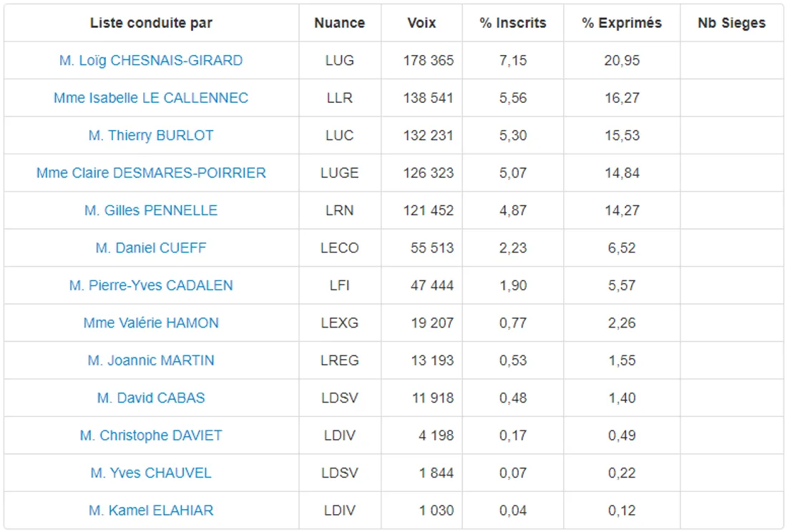The width and height of the screenshot is (787, 532).
Task: Click the % Inscrits column header
Action: (x=513, y=23)
